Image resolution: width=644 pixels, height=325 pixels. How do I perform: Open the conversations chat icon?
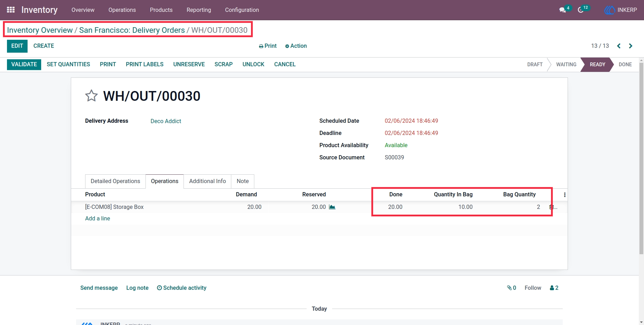(x=562, y=10)
